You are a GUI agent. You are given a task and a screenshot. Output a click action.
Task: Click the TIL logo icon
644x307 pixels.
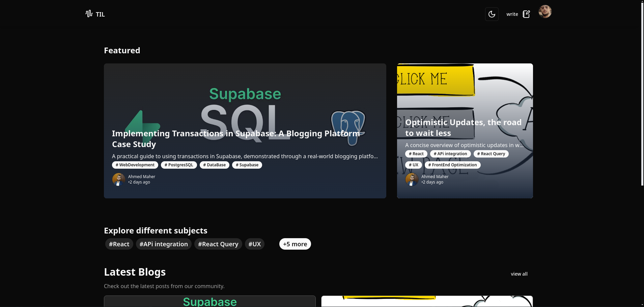[89, 14]
